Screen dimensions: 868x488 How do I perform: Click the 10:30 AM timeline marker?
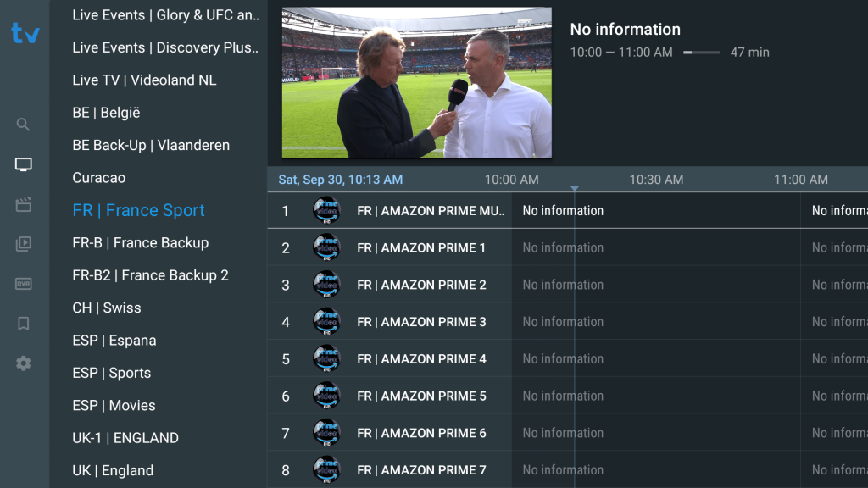pos(656,180)
